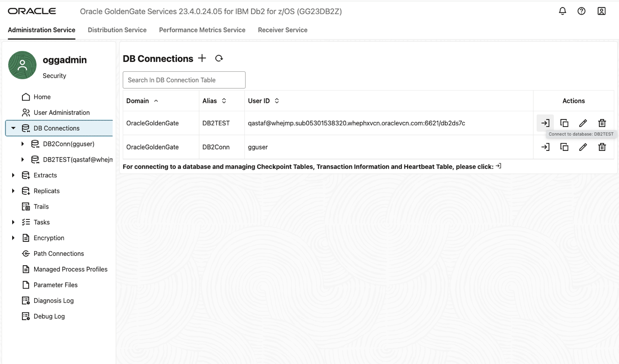Open the user account icon in header
The width and height of the screenshot is (619, 364).
[x=601, y=11]
